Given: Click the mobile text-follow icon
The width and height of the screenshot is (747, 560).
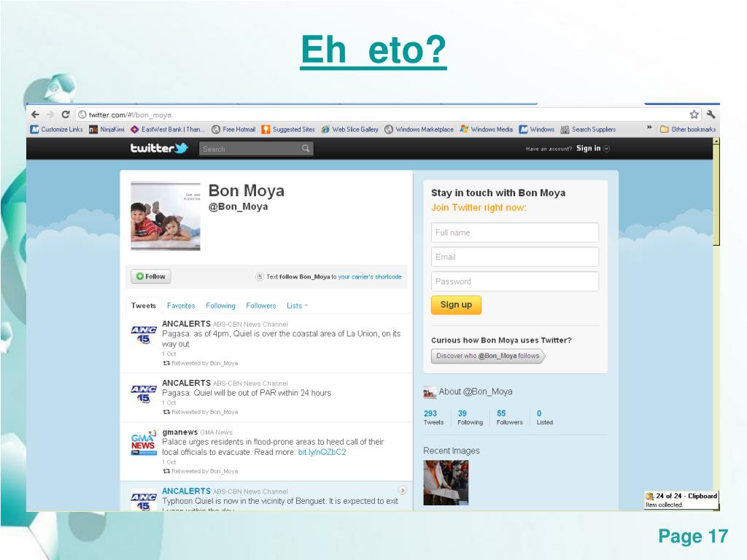Looking at the screenshot, I should click(260, 276).
